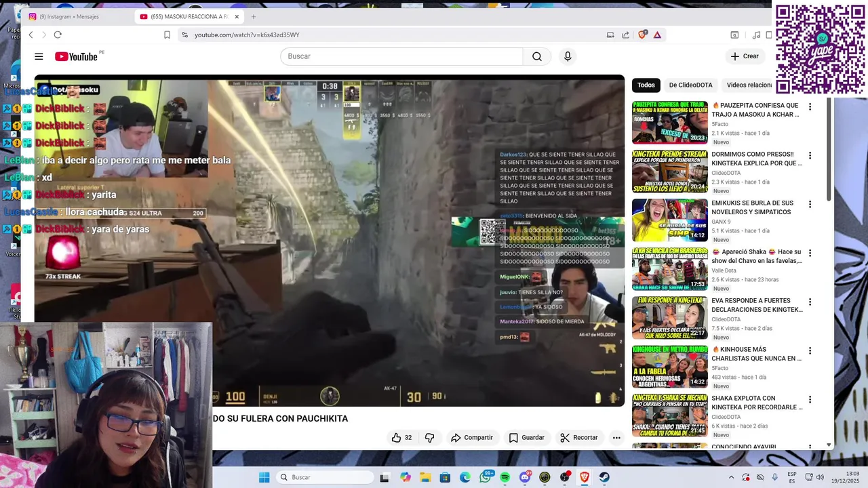This screenshot has width=868, height=488.
Task: Click the YouTube Buscar search field
Action: coord(401,56)
